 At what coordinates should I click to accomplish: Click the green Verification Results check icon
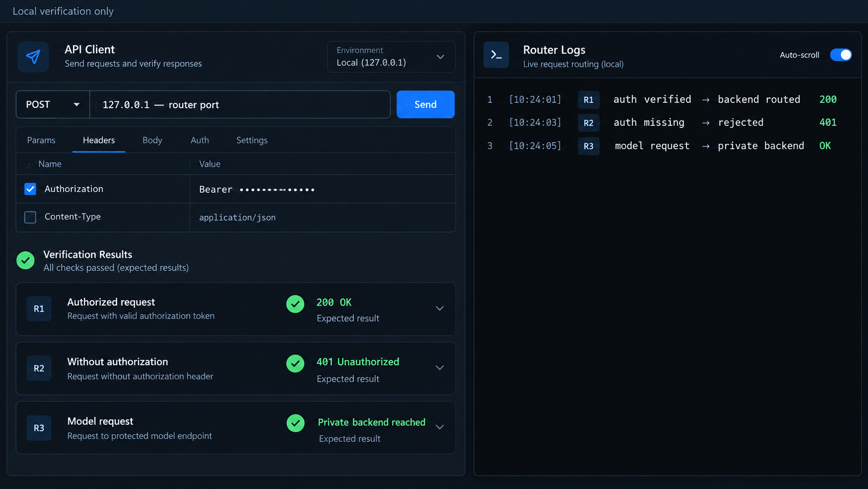(x=25, y=260)
